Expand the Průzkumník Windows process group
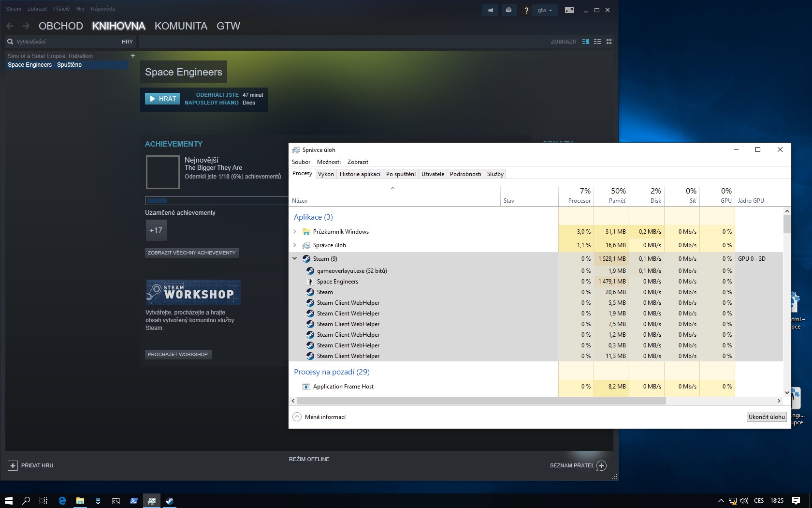The image size is (812, 508). tap(295, 232)
